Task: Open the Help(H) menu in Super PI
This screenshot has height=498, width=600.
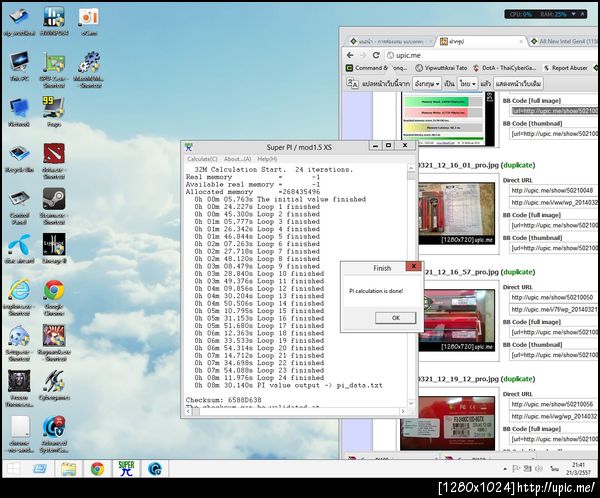Action: 267,159
